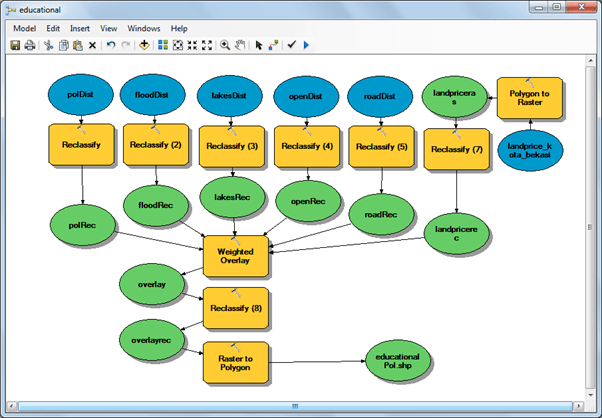Select the Polygon to Raster tool node

point(529,98)
